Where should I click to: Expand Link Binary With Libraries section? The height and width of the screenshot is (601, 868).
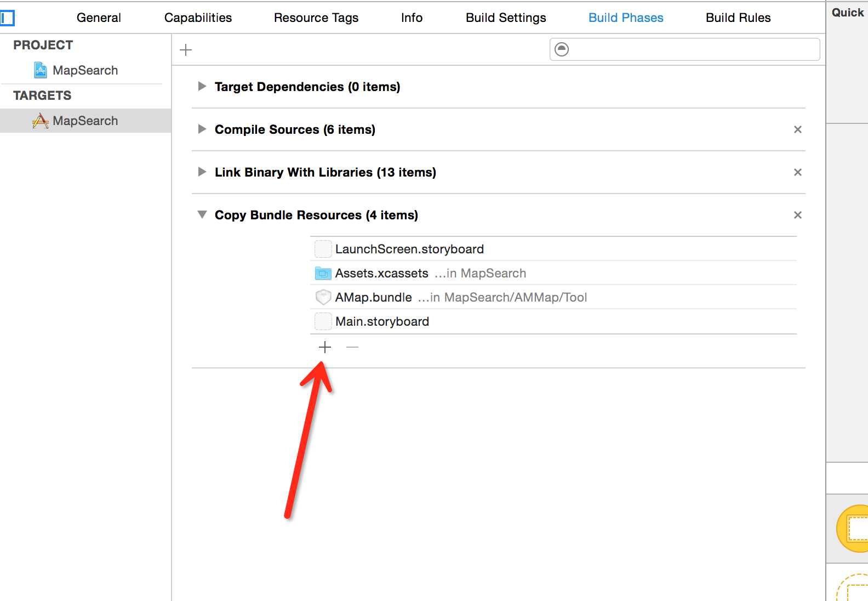[x=202, y=172]
